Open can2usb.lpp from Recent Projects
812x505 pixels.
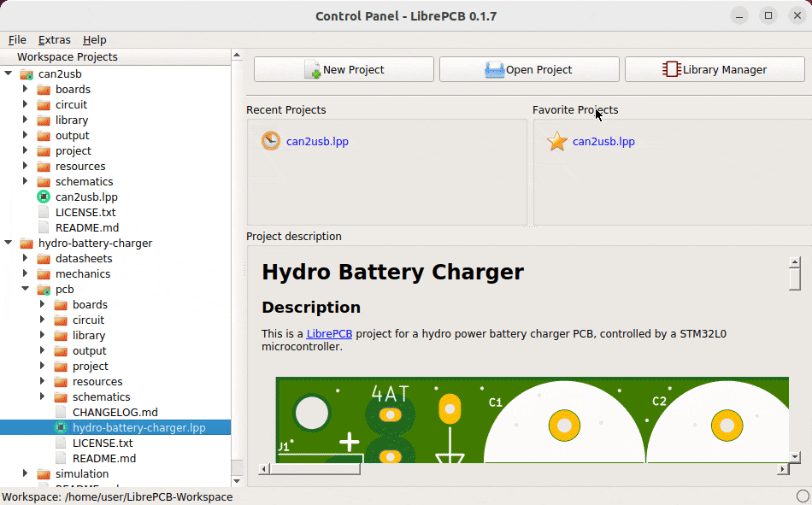pos(317,141)
